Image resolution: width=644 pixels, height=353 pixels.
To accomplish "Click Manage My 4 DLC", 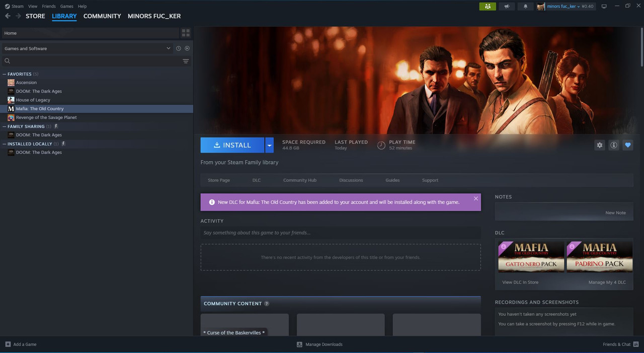I will tap(607, 283).
